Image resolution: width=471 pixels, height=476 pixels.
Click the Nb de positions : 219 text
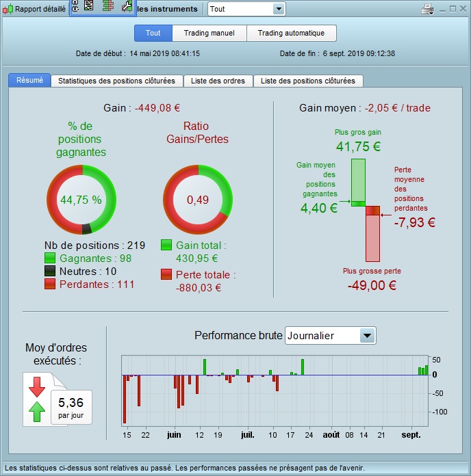pos(94,246)
